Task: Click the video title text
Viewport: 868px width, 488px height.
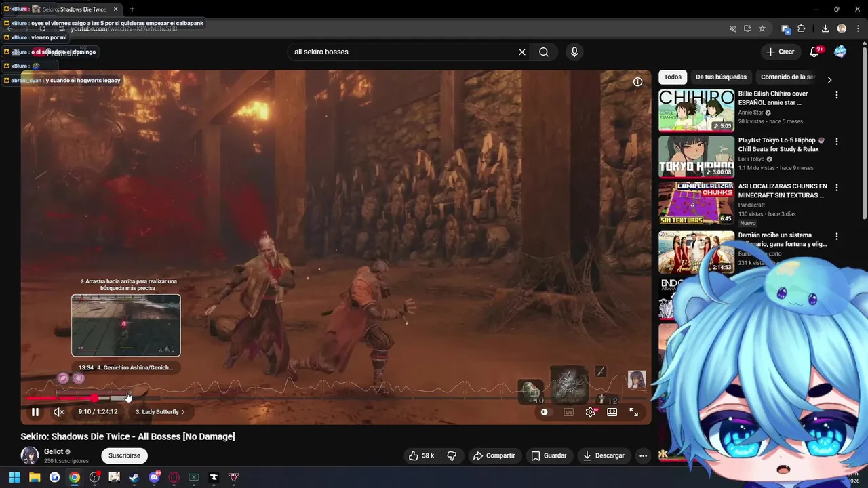Action: [127, 436]
